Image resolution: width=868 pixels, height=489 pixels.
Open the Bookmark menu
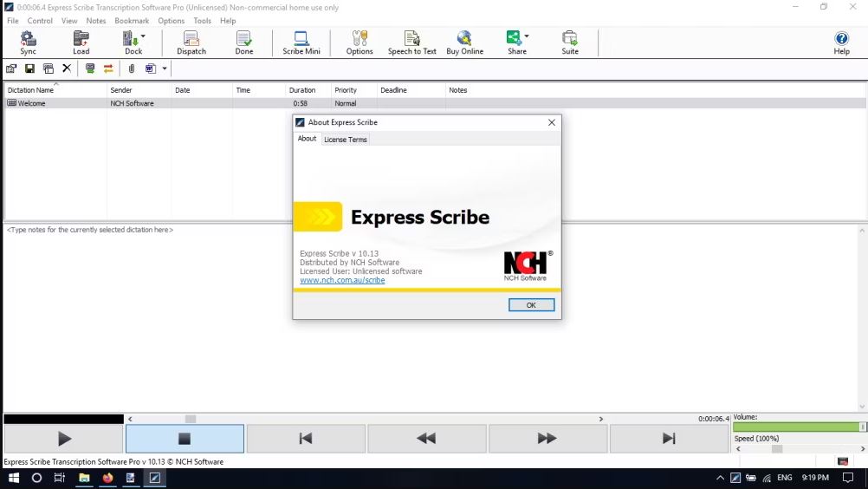click(x=132, y=21)
